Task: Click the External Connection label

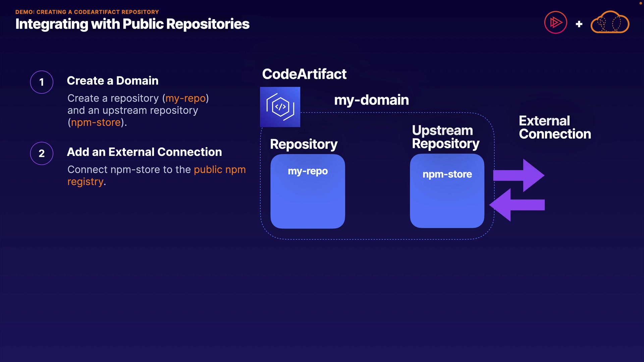Action: point(554,127)
